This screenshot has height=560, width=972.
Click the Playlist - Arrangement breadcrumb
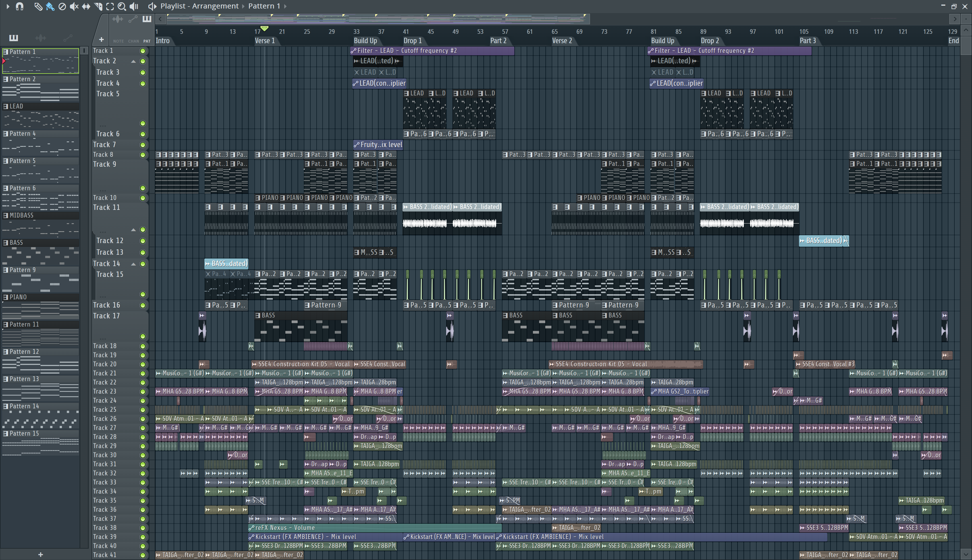200,6
